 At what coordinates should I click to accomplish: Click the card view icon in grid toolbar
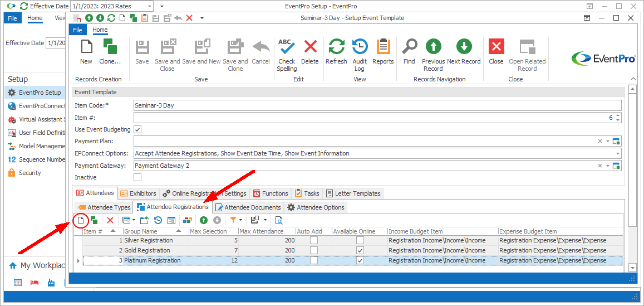[x=171, y=220]
